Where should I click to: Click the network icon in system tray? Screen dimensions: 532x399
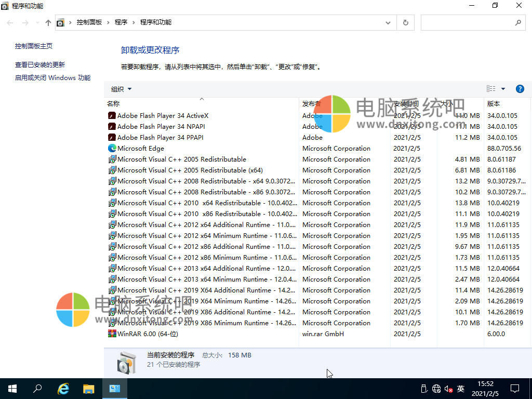coord(436,389)
